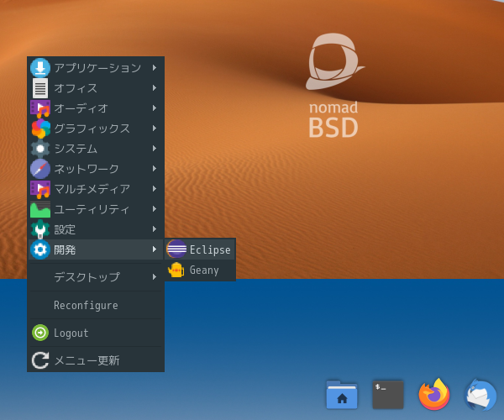Open the アプリケーション menu entry
The width and height of the screenshot is (504, 420).
[x=96, y=68]
